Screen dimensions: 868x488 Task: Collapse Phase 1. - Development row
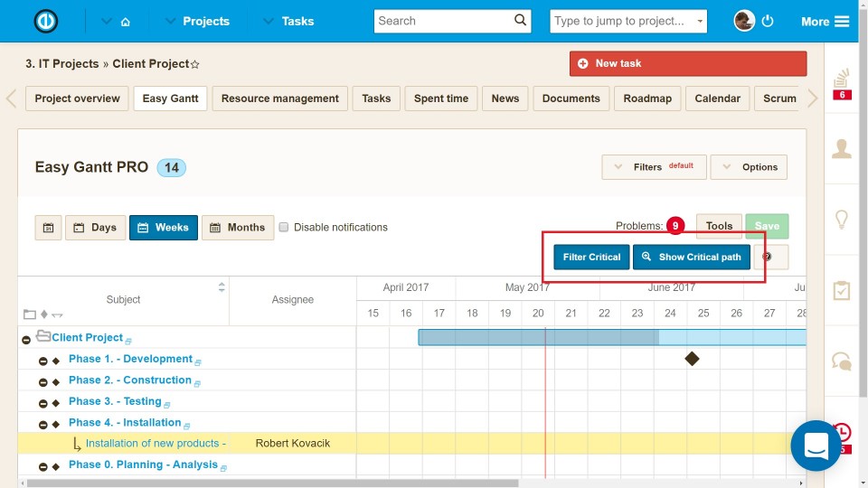pos(42,361)
